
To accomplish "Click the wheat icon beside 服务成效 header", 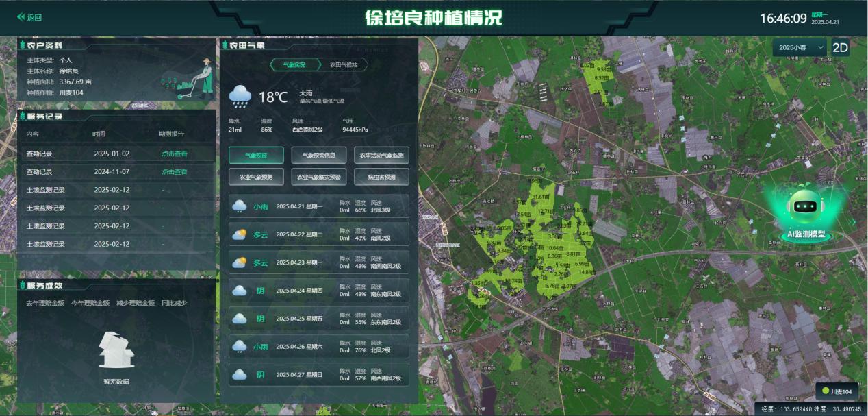I will pyautogui.click(x=23, y=285).
